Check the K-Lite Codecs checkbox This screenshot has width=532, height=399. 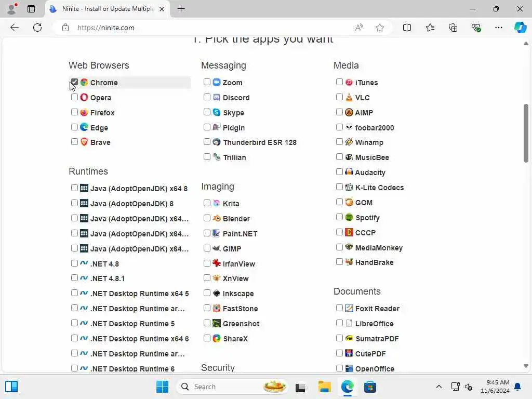[x=339, y=187]
